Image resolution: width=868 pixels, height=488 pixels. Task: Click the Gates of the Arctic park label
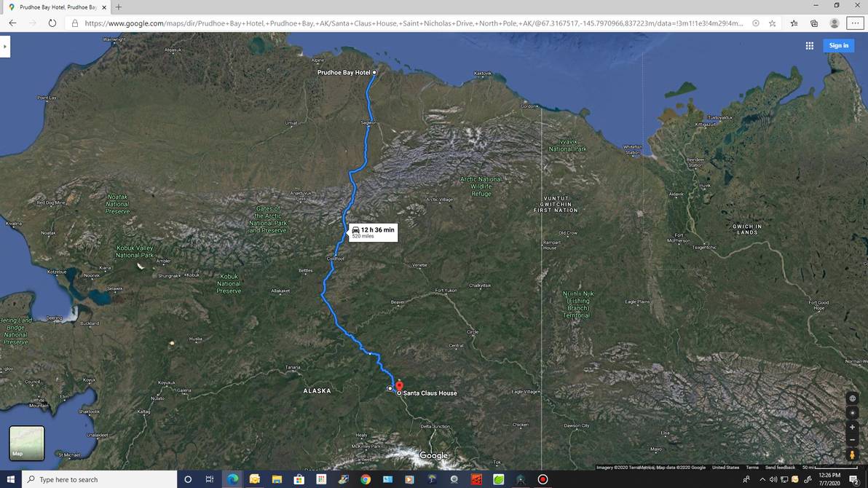tap(268, 219)
